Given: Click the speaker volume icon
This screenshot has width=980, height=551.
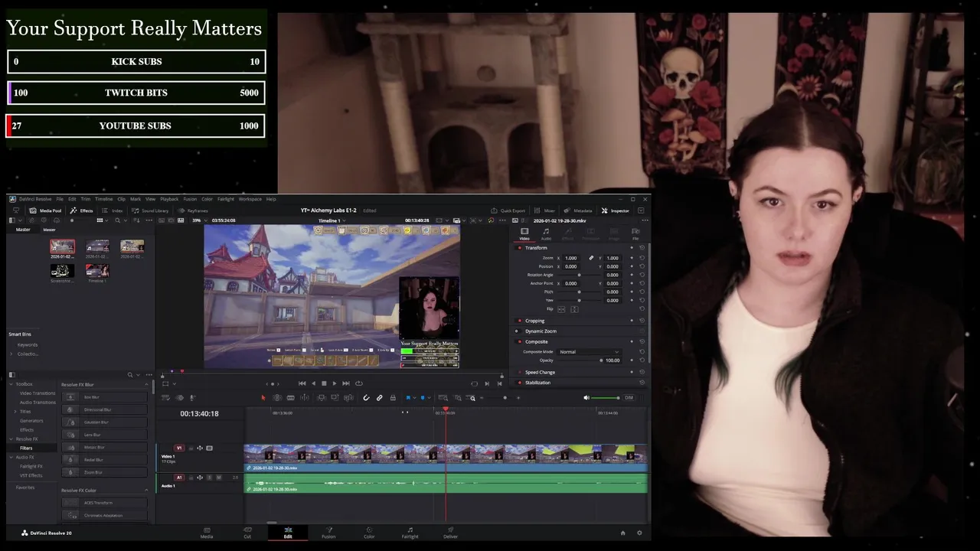Looking at the screenshot, I should [586, 398].
